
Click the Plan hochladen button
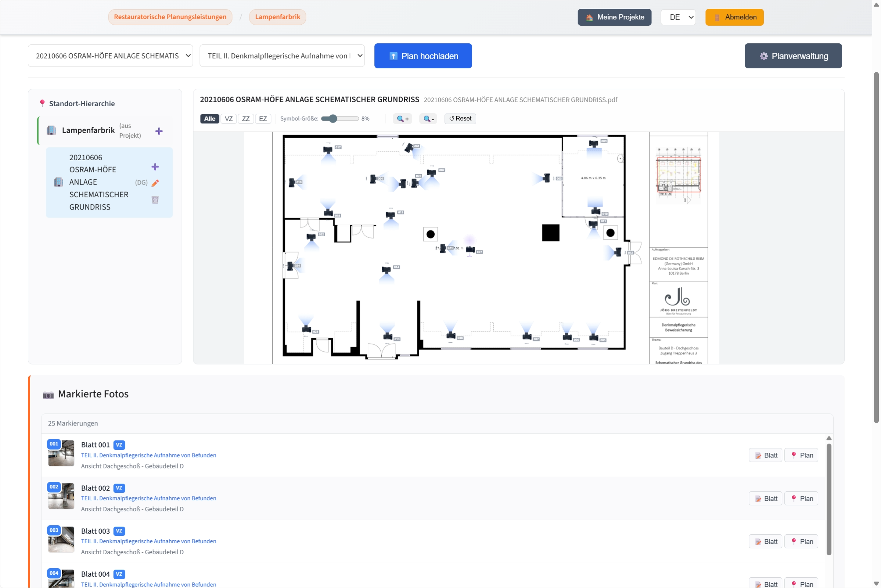coord(423,56)
